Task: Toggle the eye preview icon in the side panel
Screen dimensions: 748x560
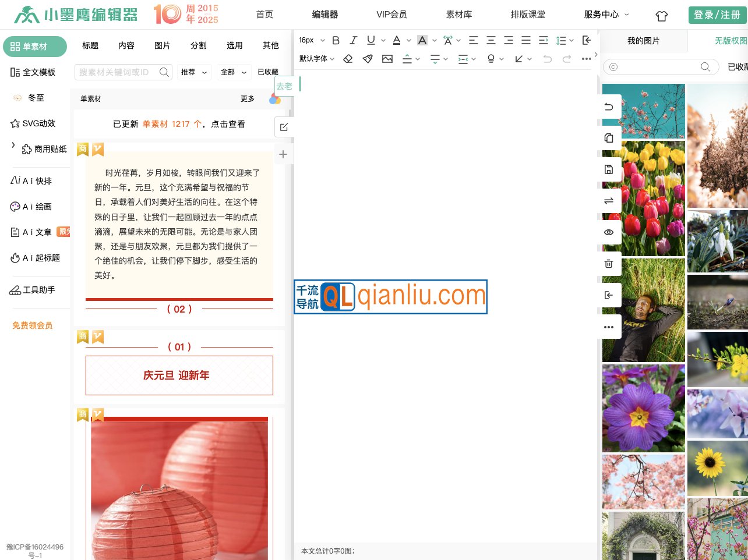Action: (609, 232)
